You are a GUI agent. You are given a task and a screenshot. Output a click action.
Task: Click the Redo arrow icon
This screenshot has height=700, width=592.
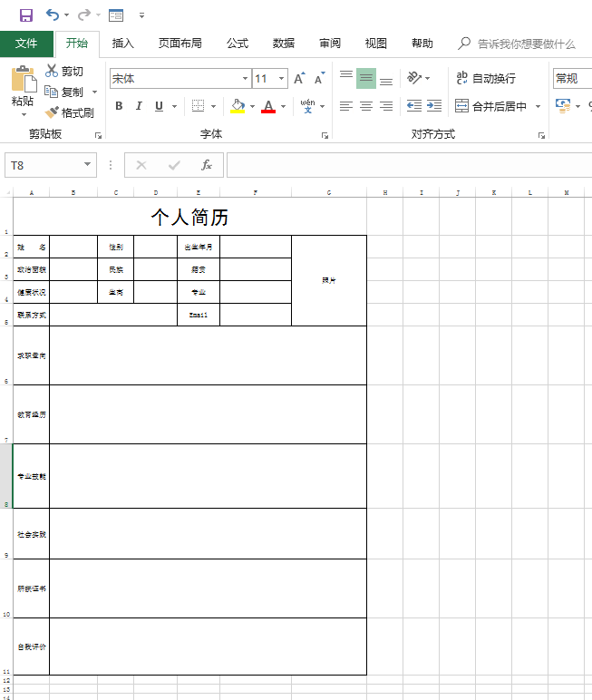coord(84,15)
